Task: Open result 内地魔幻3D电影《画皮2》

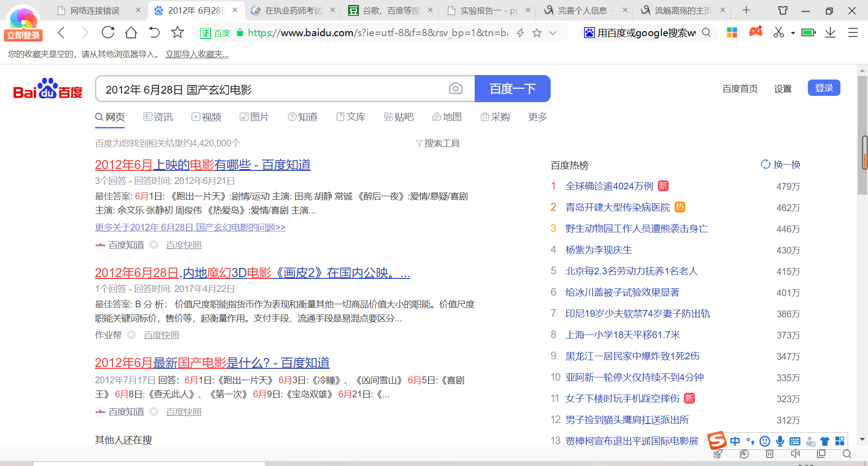Action: click(x=252, y=273)
